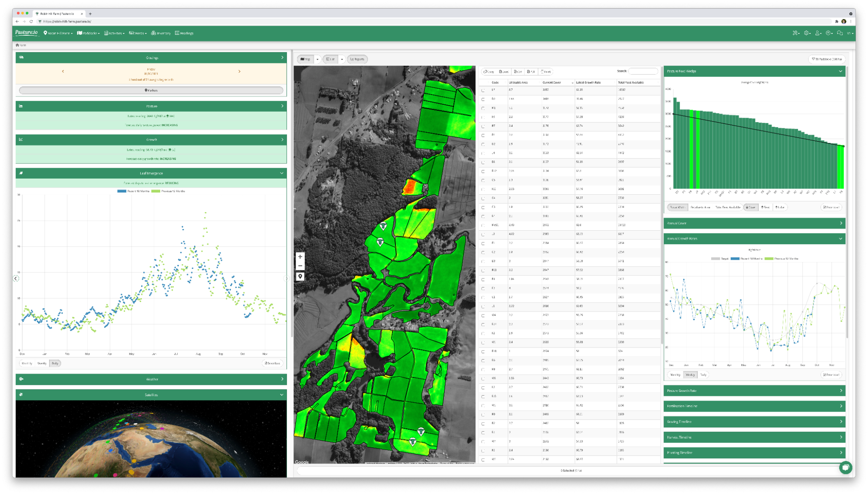Screen dimensions: 868x494
Task: Select Weekly in Leaf Emergence chart
Action: pyautogui.click(x=42, y=363)
